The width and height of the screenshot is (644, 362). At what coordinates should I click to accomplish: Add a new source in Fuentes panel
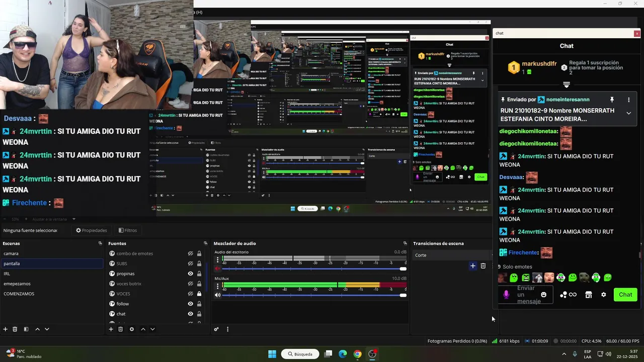coord(111,329)
